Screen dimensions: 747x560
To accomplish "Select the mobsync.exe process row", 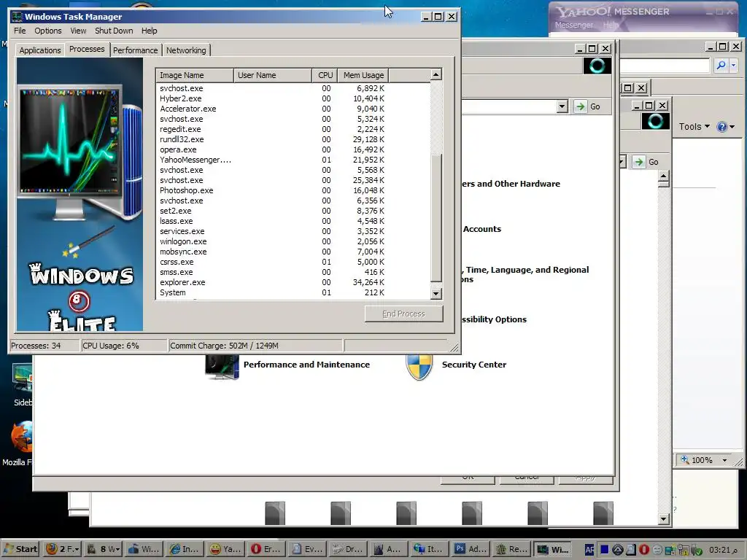I will click(293, 252).
